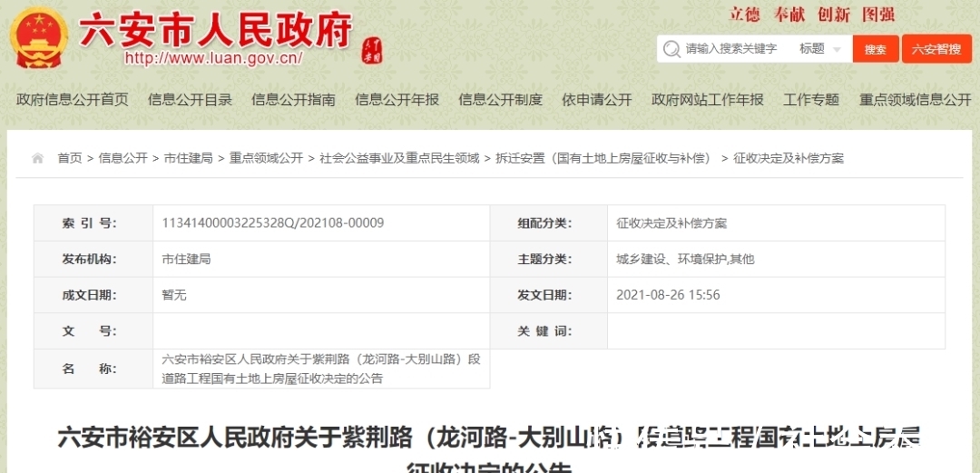Click 市住建局 in the 发布机构 row
Screen dimensions: 980x473
186,259
